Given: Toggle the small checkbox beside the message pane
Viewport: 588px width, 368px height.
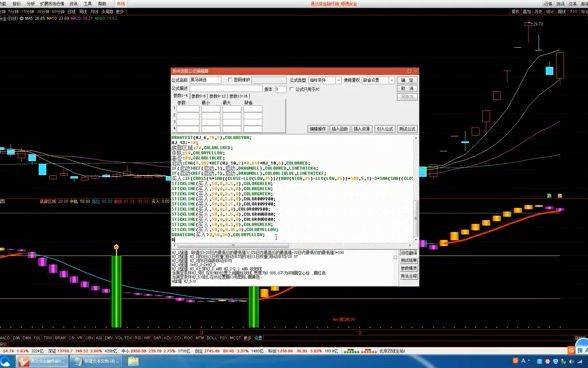Looking at the screenshot, I should [395, 257].
